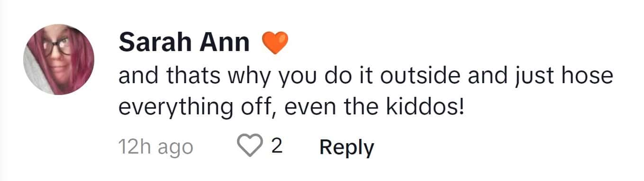
Task: Click the like count number 2
Action: pyautogui.click(x=277, y=147)
